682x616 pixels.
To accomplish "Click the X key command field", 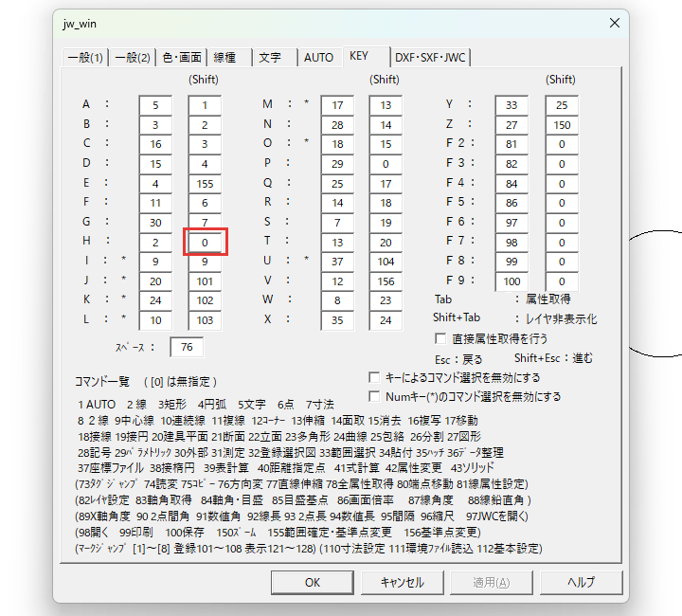I will 337,320.
